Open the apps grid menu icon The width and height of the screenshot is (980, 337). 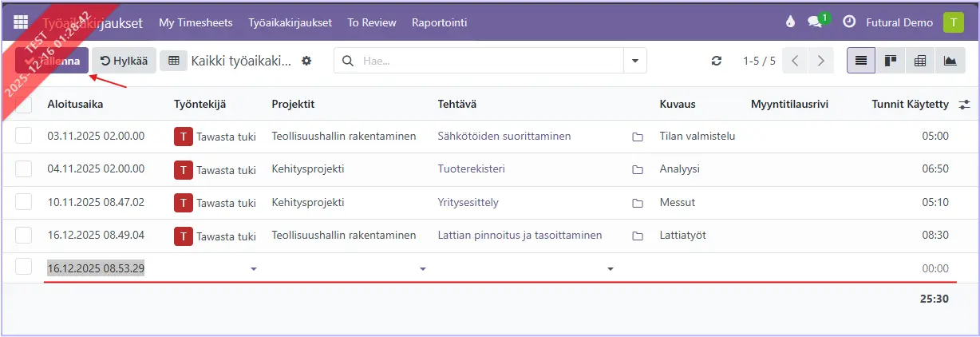point(21,22)
